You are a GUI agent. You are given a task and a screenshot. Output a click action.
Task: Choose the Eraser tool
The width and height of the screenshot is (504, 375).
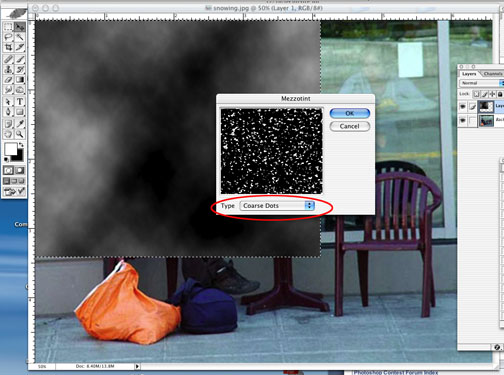click(x=8, y=80)
